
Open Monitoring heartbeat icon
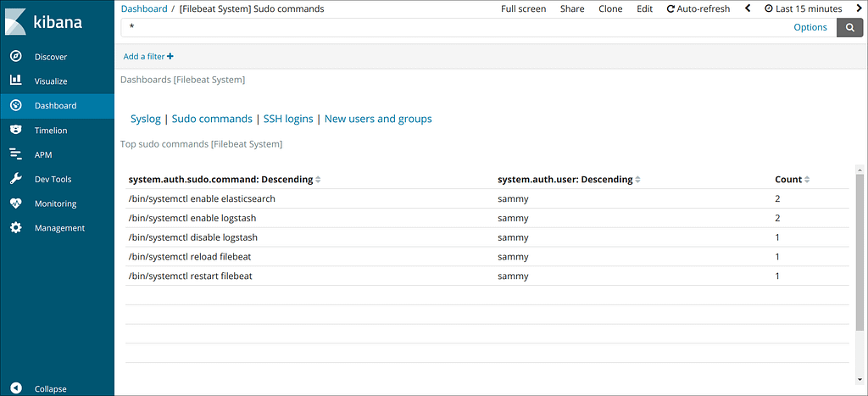tap(16, 204)
